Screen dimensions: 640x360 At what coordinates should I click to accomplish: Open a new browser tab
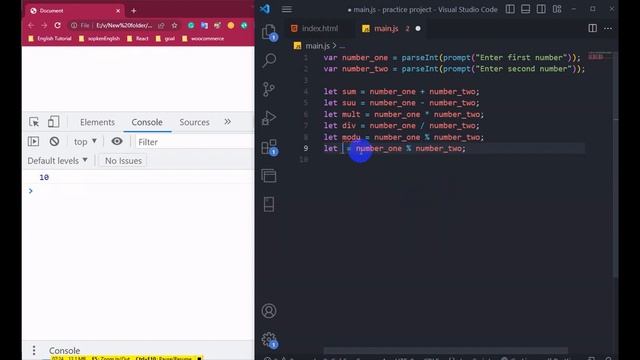[x=133, y=11]
